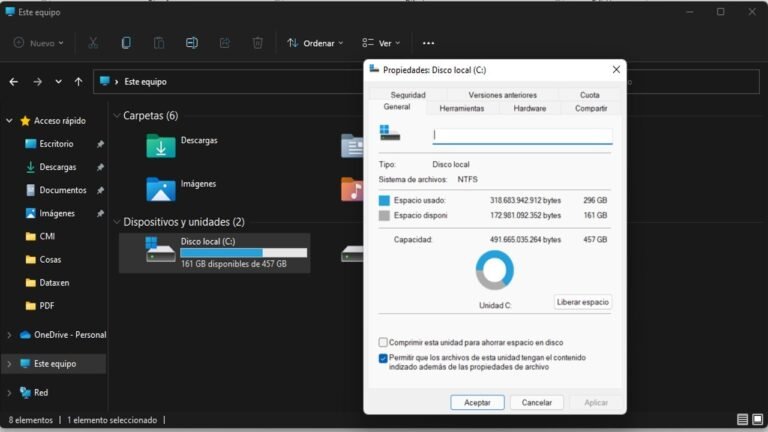Click the unpin icon next to Escritorio
The image size is (768, 432).
[100, 144]
